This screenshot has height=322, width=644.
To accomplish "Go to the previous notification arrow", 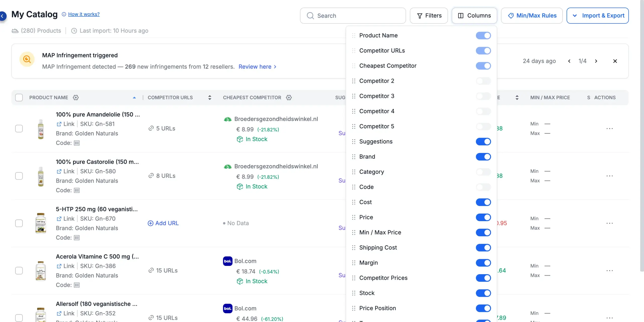I will coord(569,61).
